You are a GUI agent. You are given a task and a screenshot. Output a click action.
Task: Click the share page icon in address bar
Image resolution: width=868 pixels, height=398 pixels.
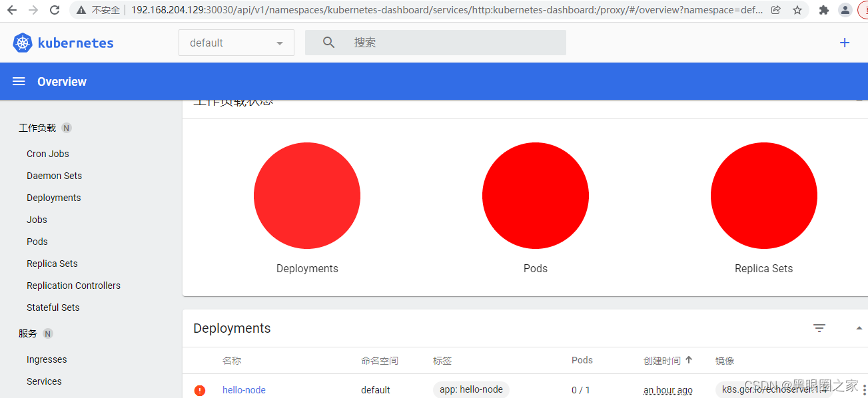776,10
